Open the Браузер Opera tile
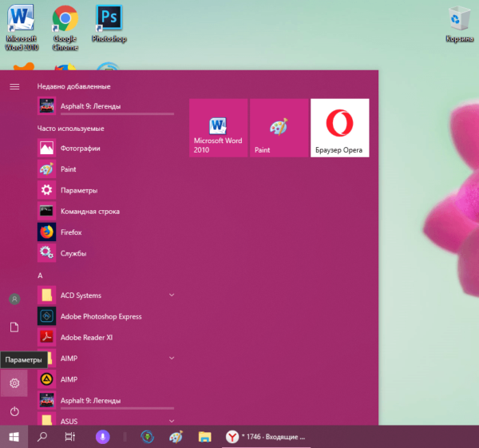The height and width of the screenshot is (448, 479). [340, 128]
